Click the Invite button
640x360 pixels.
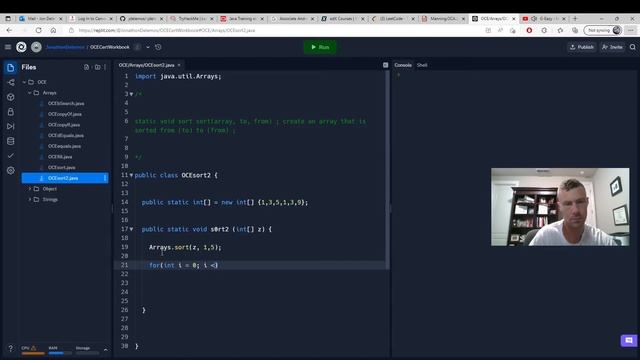pyautogui.click(x=612, y=47)
